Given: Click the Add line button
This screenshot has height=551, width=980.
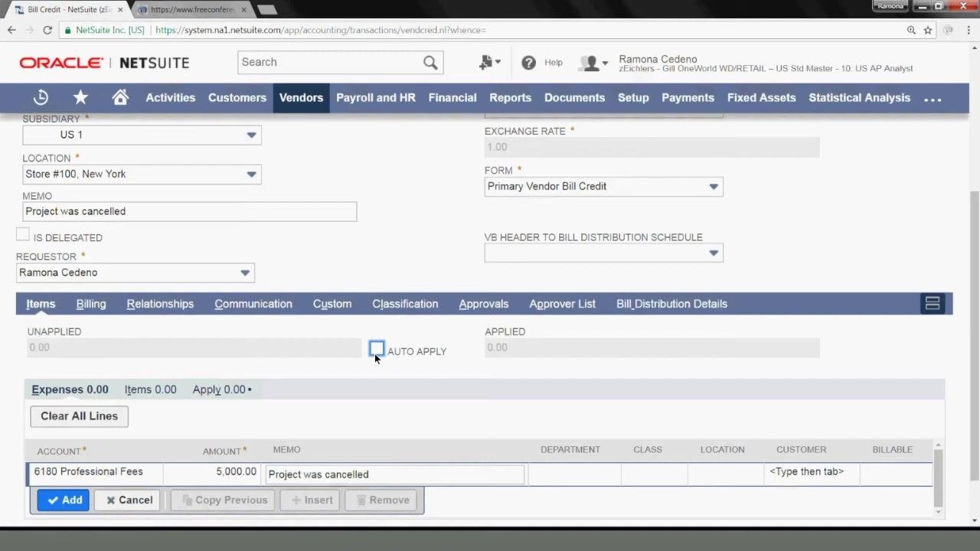Looking at the screenshot, I should [64, 500].
